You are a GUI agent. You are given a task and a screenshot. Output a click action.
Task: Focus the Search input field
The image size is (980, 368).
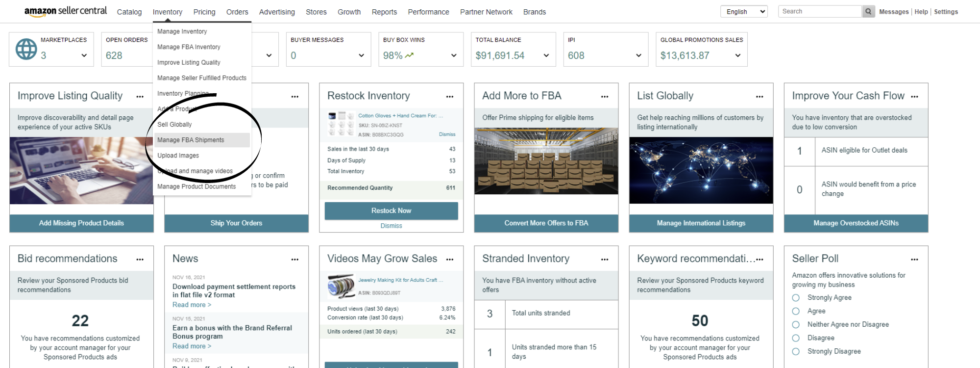point(820,11)
